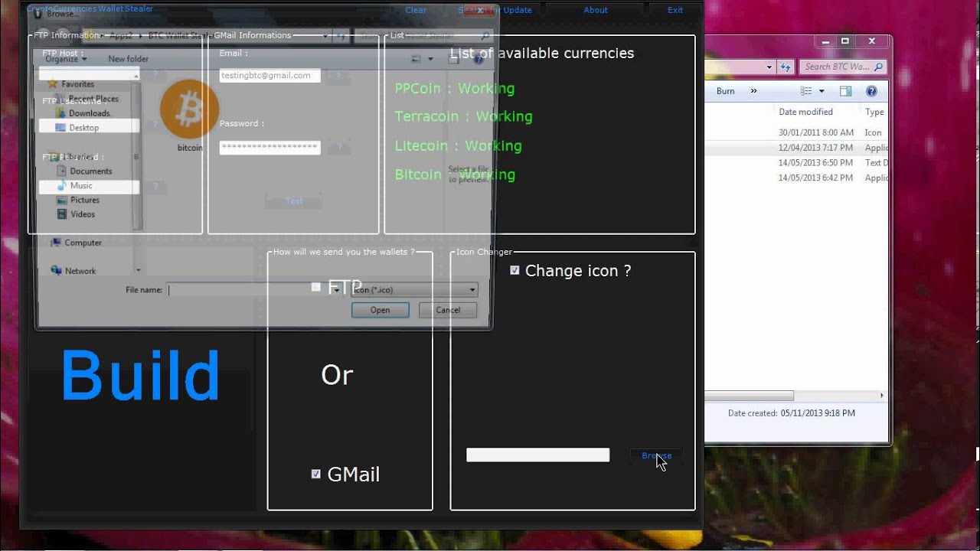This screenshot has width=980, height=551.
Task: Click the Cancel button in Browse dialog
Action: [x=448, y=310]
